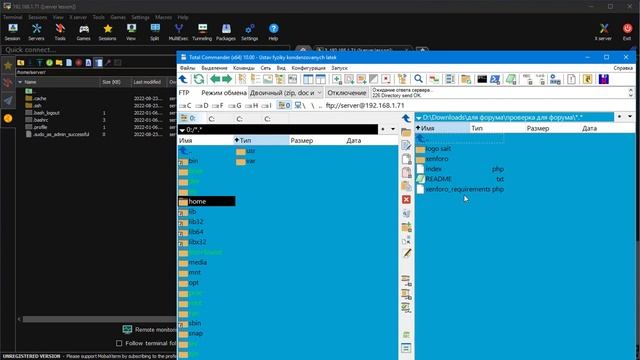Open the Справка menu
This screenshot has width=640, height=360.
tap(623, 68)
